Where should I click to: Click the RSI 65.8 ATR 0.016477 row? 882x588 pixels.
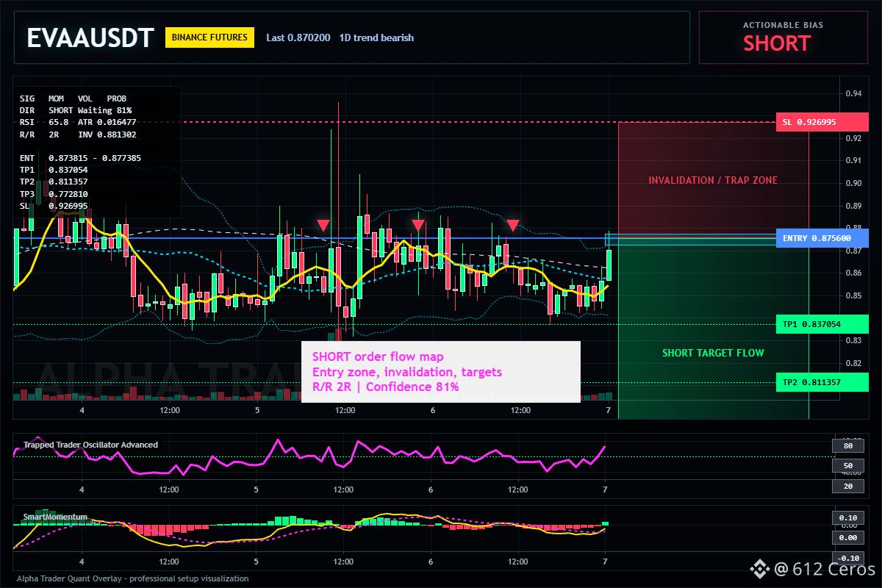pos(78,122)
